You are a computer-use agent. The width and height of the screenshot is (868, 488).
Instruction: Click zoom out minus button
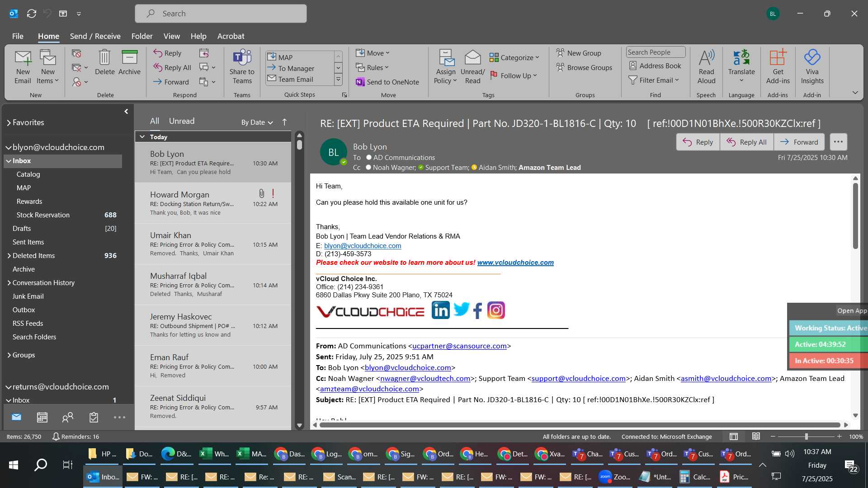coord(773,436)
